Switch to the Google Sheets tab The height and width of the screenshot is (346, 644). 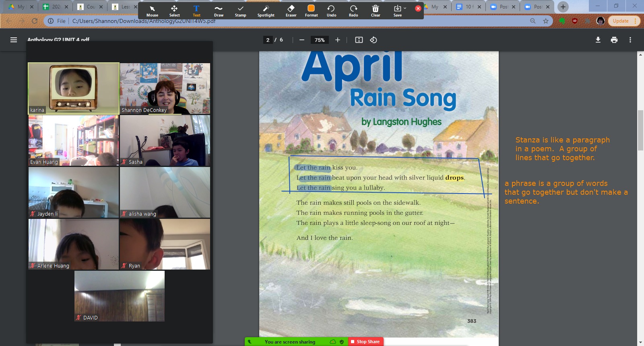[55, 7]
